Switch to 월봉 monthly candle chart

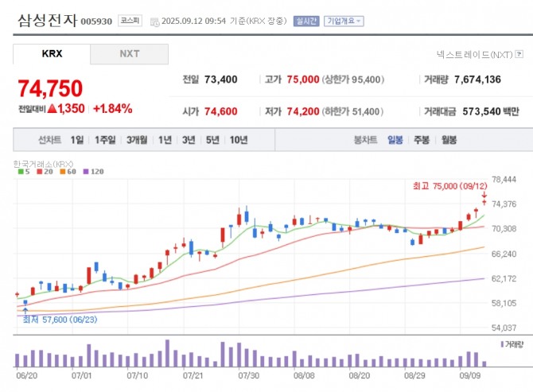pos(449,140)
